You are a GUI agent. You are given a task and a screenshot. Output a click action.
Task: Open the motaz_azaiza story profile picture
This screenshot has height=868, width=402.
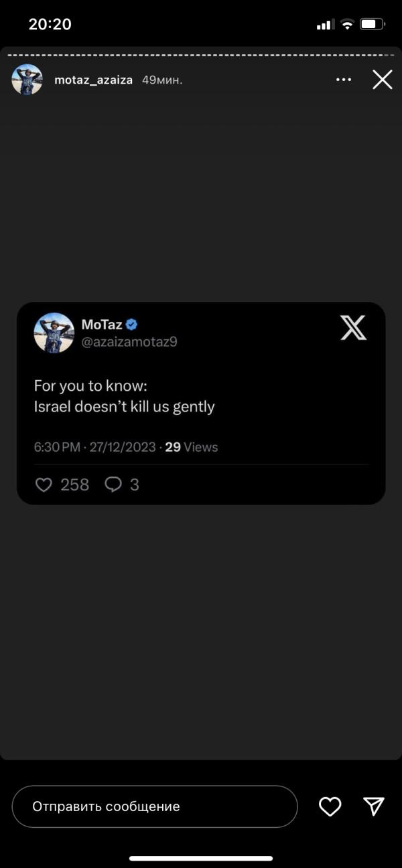tap(27, 80)
